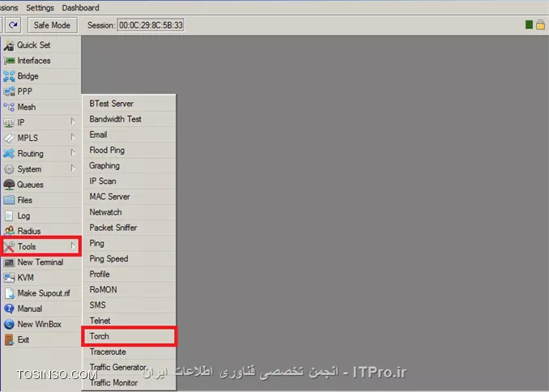549x392 pixels.
Task: Click the Routing icon
Action: [9, 153]
